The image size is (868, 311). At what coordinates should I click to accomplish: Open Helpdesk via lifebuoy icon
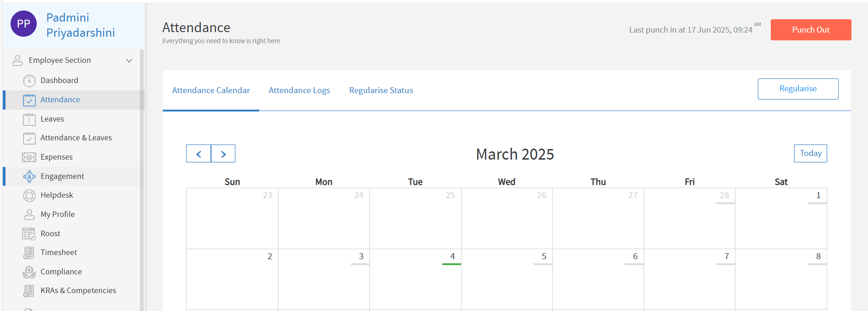(29, 195)
